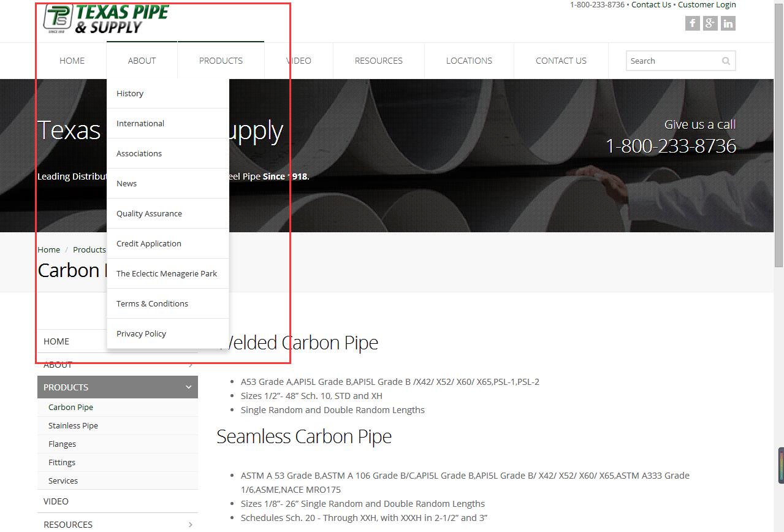Click the "Sizes 1/2"- 48" Sch. 10, STD and XH" bullet
This screenshot has height=532, width=784.
(311, 396)
